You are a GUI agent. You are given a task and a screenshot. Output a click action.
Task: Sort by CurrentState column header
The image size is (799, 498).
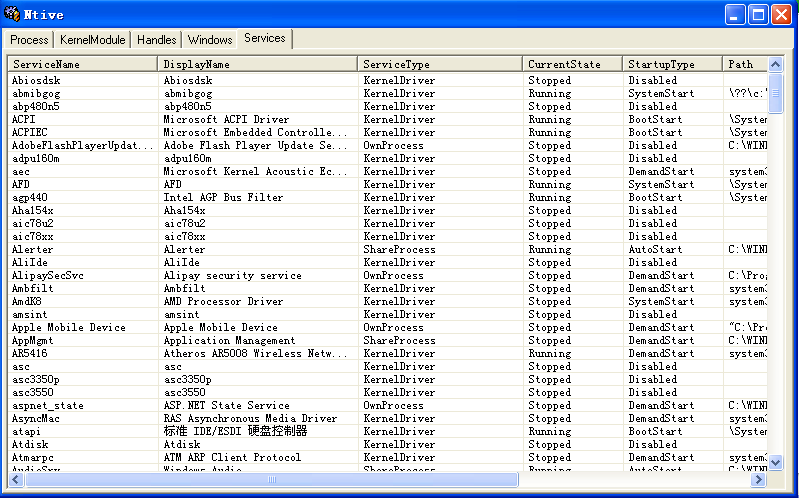point(573,64)
